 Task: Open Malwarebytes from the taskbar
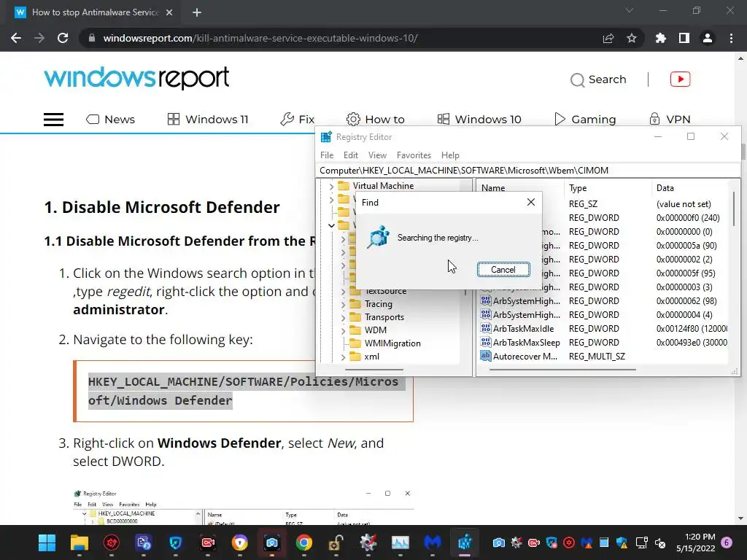pyautogui.click(x=432, y=542)
